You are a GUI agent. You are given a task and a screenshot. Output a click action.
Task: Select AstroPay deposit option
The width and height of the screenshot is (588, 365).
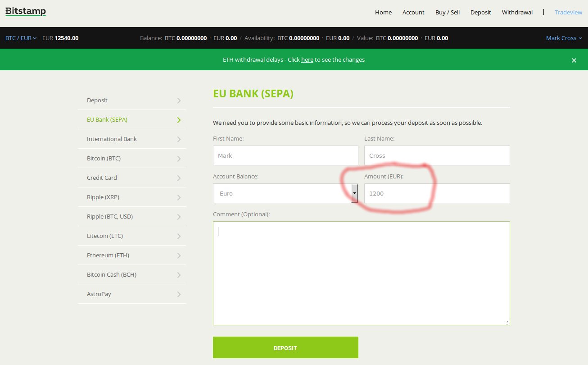pos(131,294)
